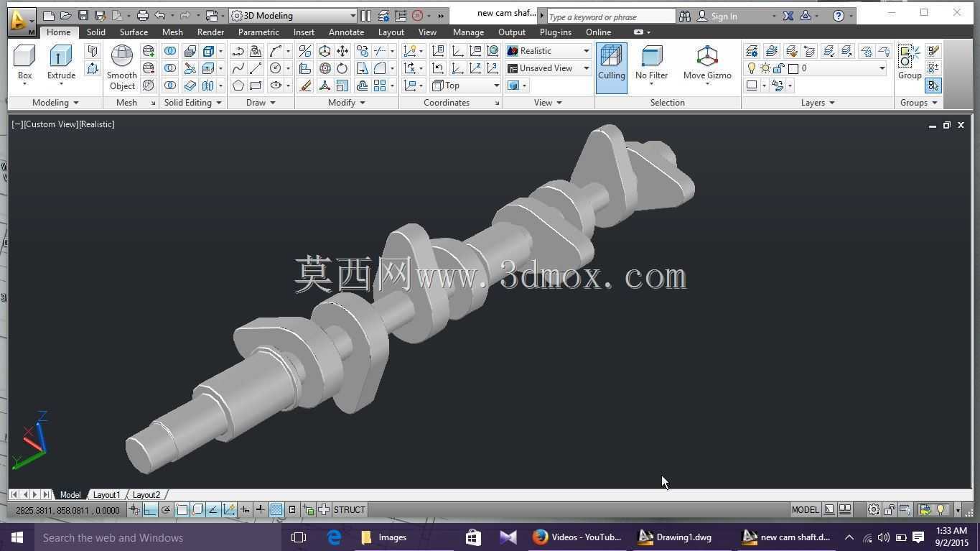Click the Move modify tool
Image resolution: width=980 pixels, height=551 pixels.
tap(342, 51)
